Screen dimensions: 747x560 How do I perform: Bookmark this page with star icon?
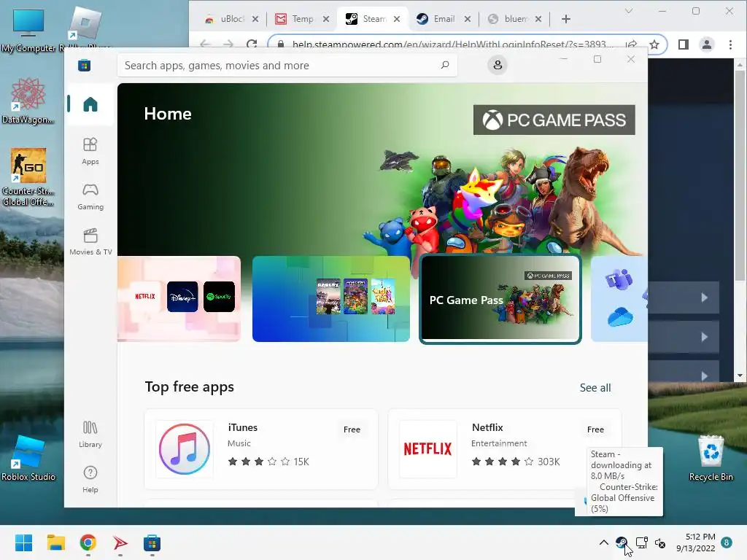pos(654,44)
